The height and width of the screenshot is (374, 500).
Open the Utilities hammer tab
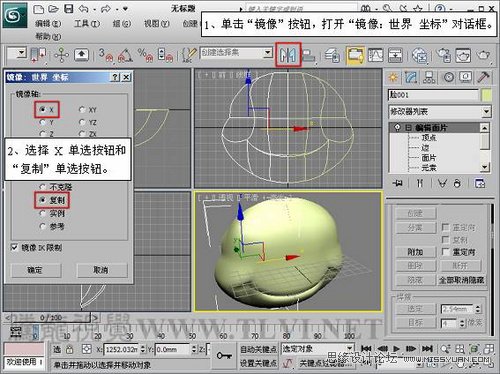tap(483, 77)
